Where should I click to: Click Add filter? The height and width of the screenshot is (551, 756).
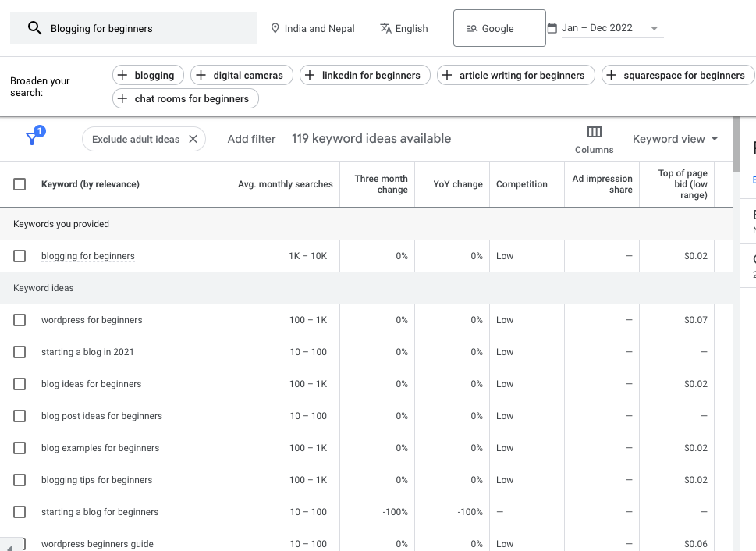(x=251, y=139)
